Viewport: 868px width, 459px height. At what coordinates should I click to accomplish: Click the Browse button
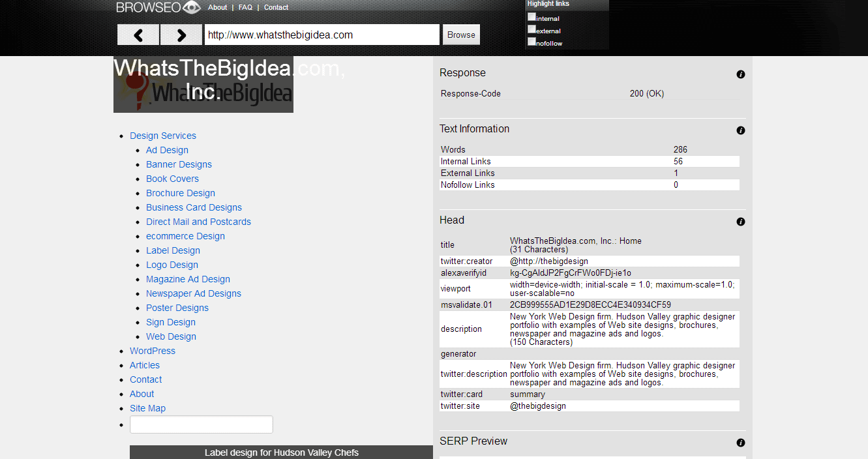coord(461,35)
